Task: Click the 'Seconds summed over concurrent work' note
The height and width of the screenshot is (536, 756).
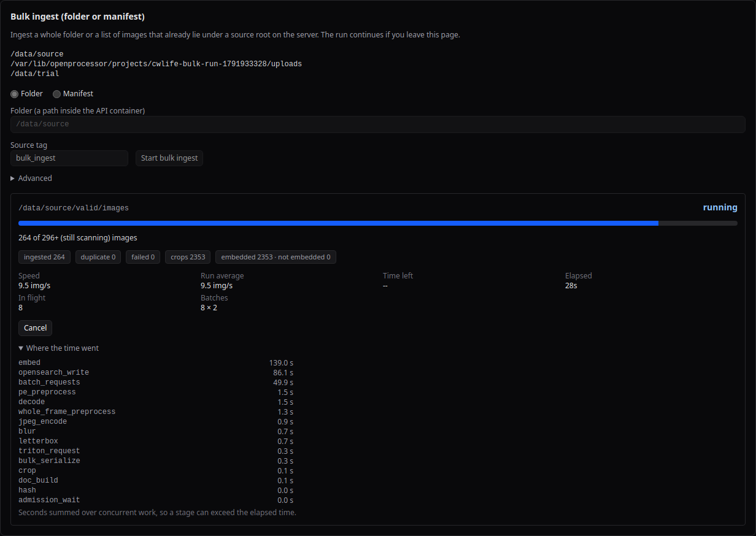Action: coord(157,513)
